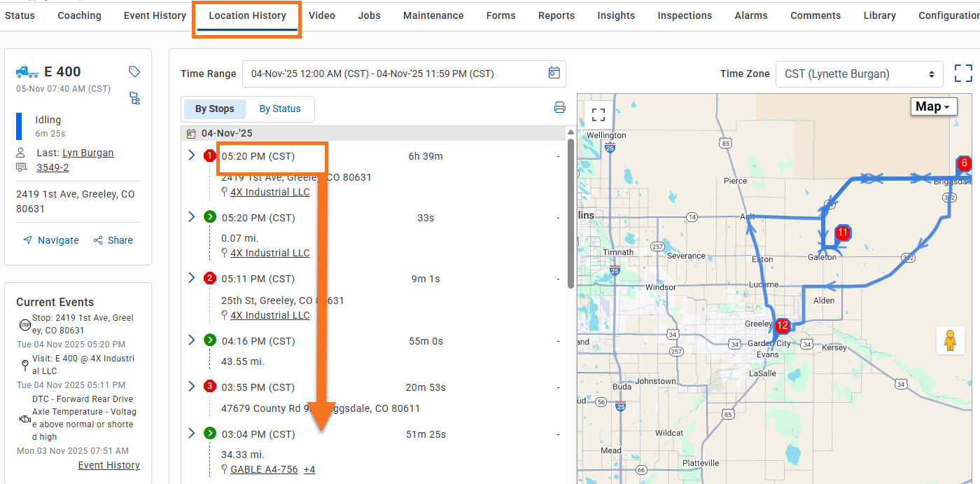The image size is (980, 484).
Task: Click the red stop marker 11 on map
Action: [843, 233]
